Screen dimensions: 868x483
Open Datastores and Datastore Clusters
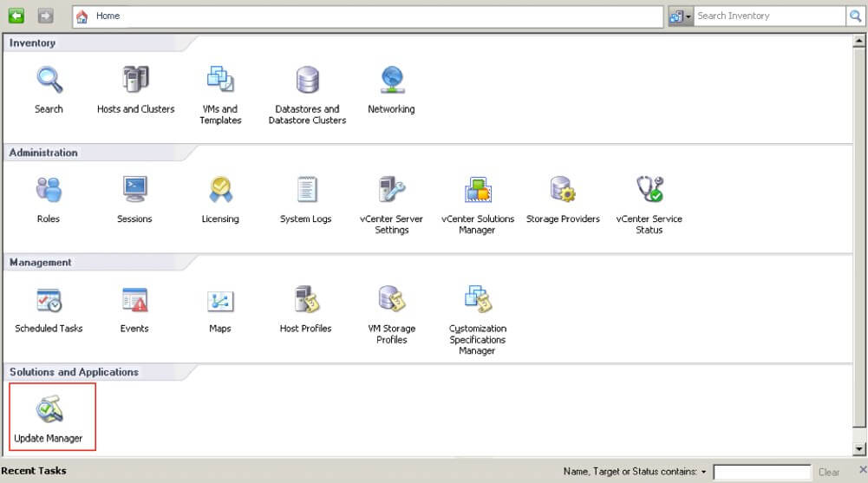coord(307,81)
